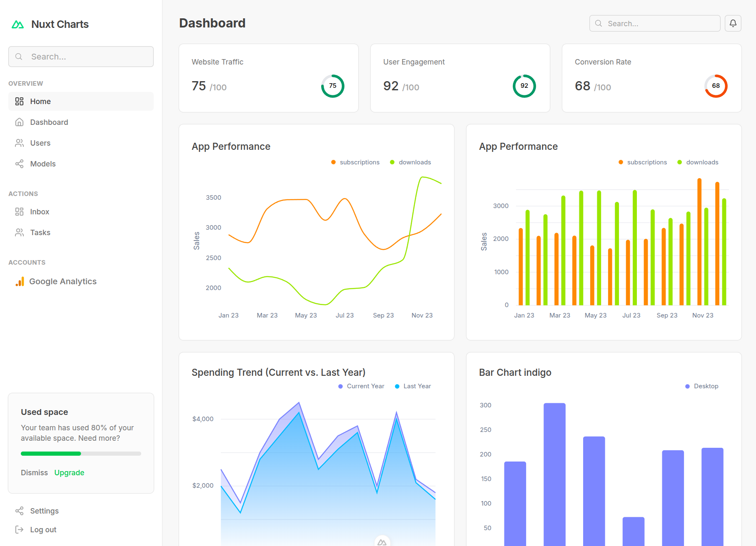756x546 pixels.
Task: Focus the top-right Search field
Action: [x=655, y=23]
